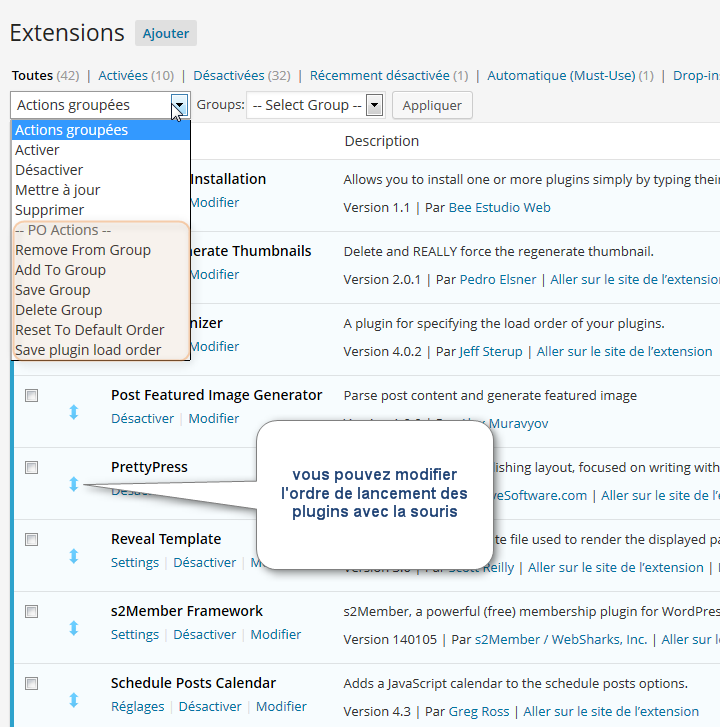Click the Ajouter button
720x727 pixels.
(x=166, y=33)
